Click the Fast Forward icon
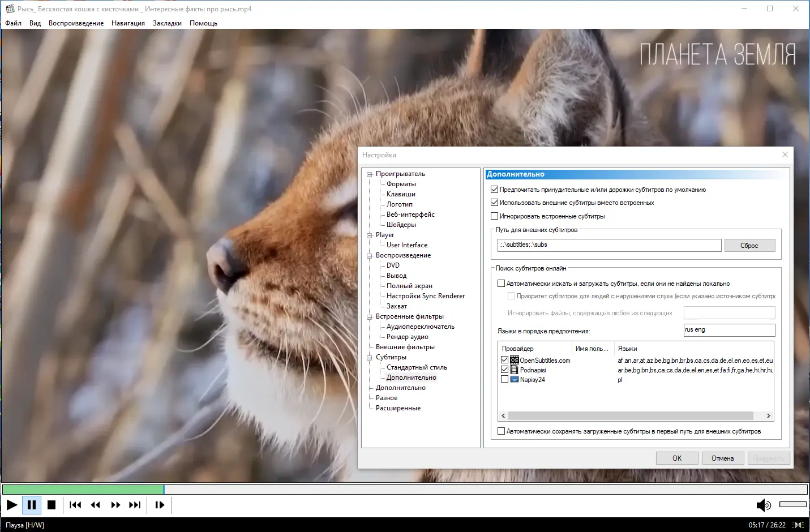This screenshot has width=810, height=532. [x=115, y=505]
